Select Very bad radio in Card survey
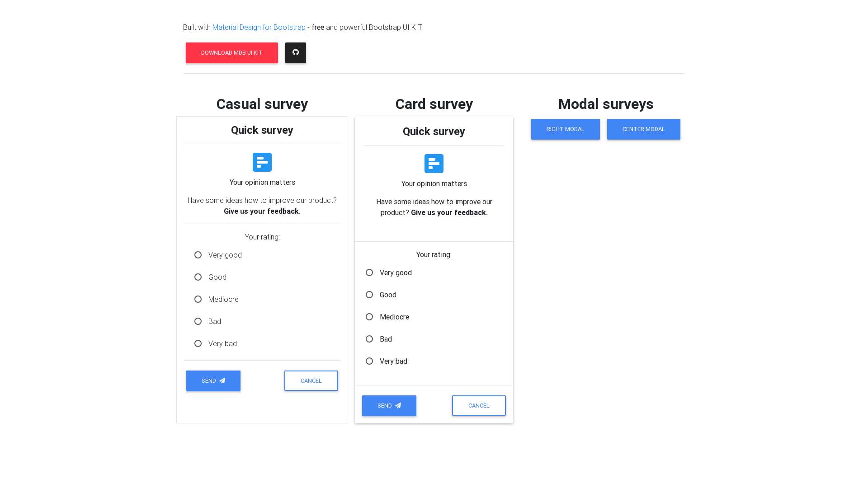This screenshot has height=488, width=868. [x=369, y=361]
